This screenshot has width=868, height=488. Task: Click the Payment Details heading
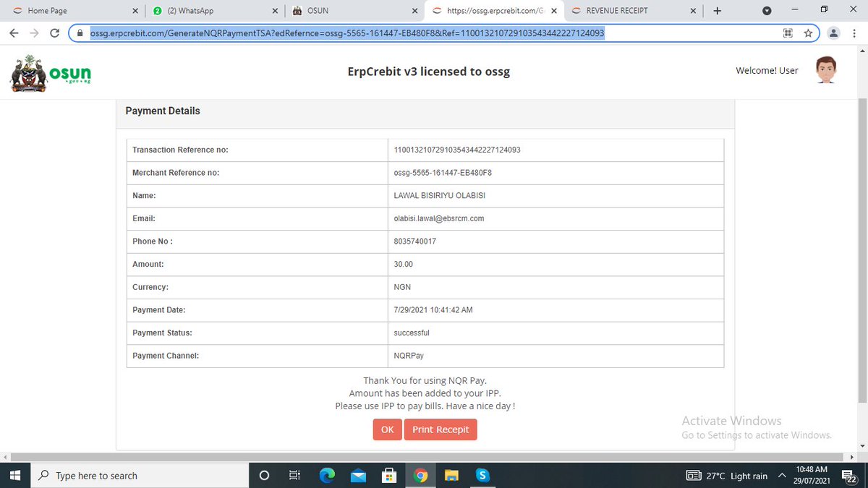point(163,111)
